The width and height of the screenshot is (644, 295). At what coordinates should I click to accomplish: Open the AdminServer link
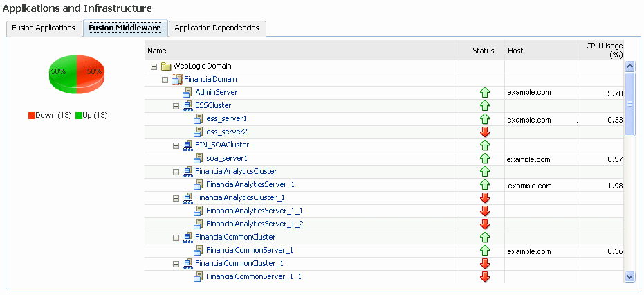216,92
